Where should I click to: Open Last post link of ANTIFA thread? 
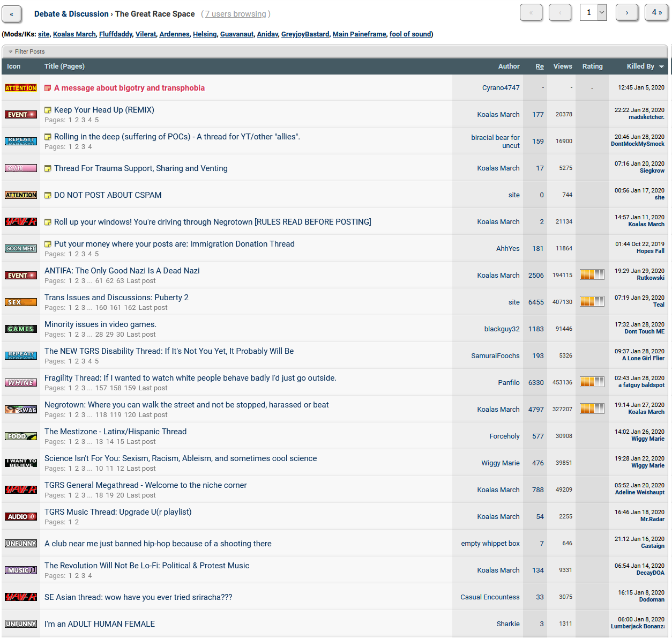[x=141, y=281]
